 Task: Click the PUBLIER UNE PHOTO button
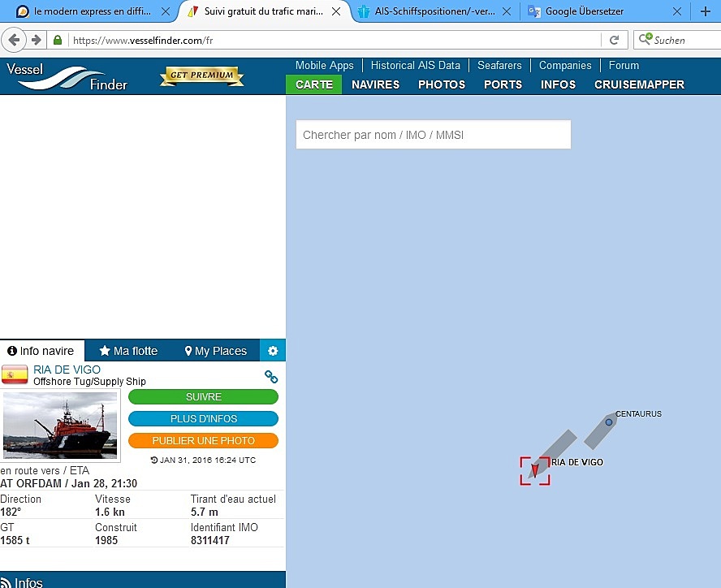[x=203, y=440]
